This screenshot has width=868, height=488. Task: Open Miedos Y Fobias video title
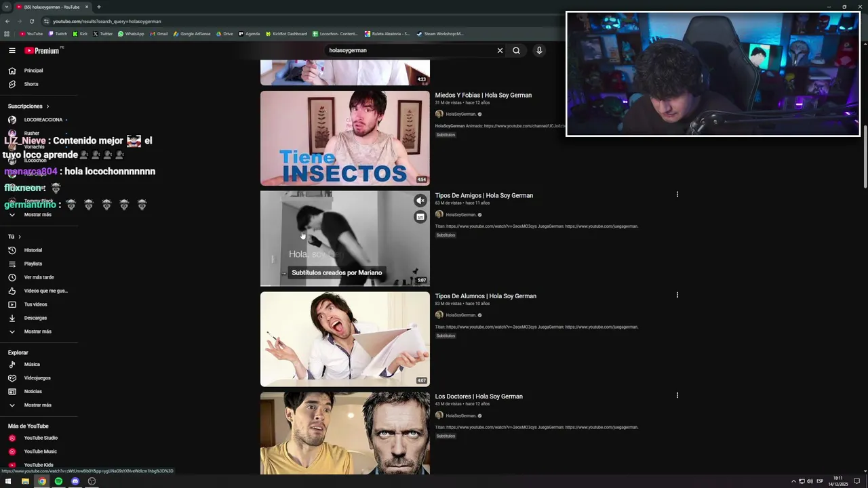[x=484, y=96]
